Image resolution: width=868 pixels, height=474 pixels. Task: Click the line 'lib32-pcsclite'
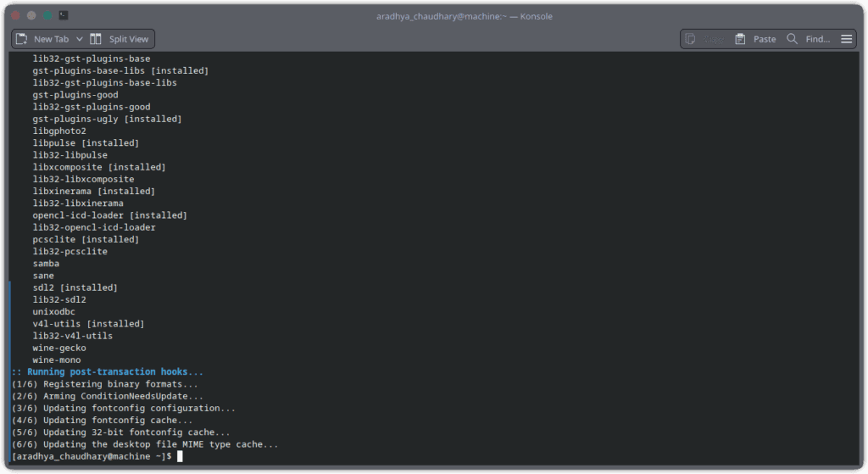70,251
